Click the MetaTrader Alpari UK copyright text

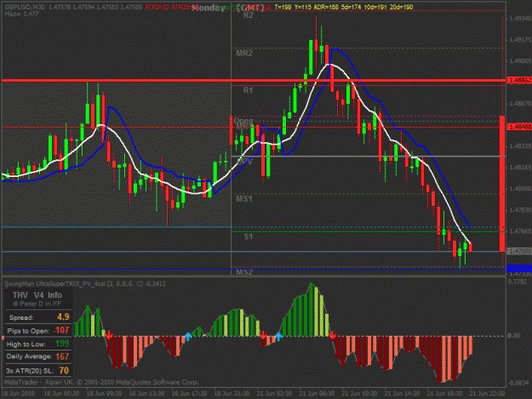[101, 382]
